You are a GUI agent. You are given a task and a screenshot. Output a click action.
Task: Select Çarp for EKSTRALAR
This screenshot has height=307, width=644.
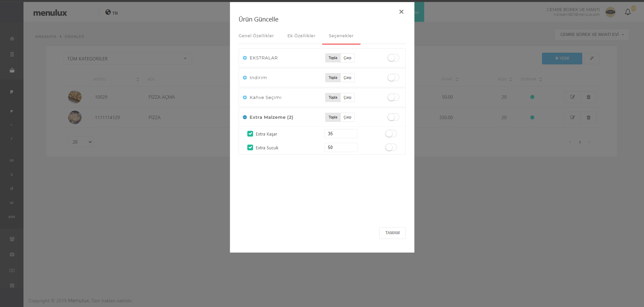tap(347, 58)
